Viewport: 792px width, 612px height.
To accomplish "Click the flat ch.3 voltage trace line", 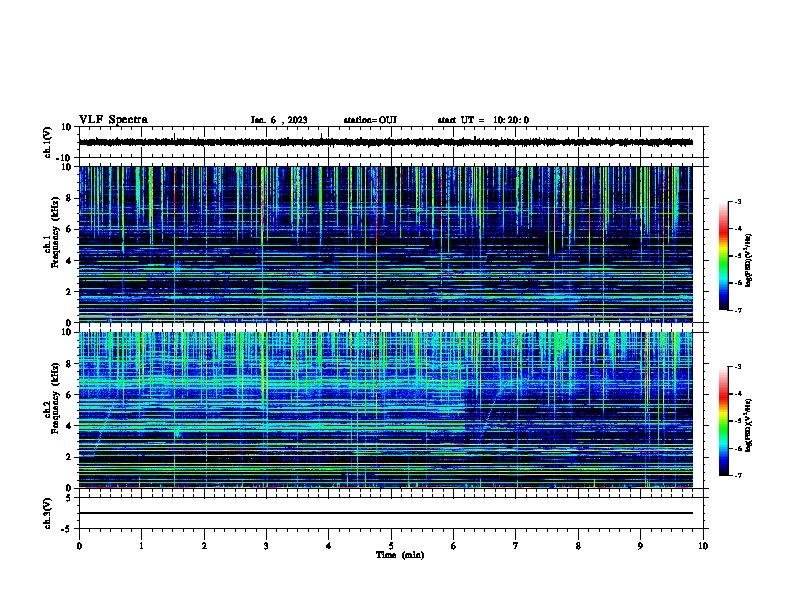I will point(386,513).
